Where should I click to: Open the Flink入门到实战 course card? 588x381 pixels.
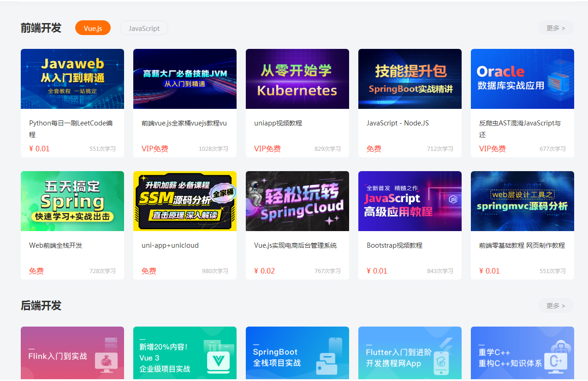coord(72,353)
